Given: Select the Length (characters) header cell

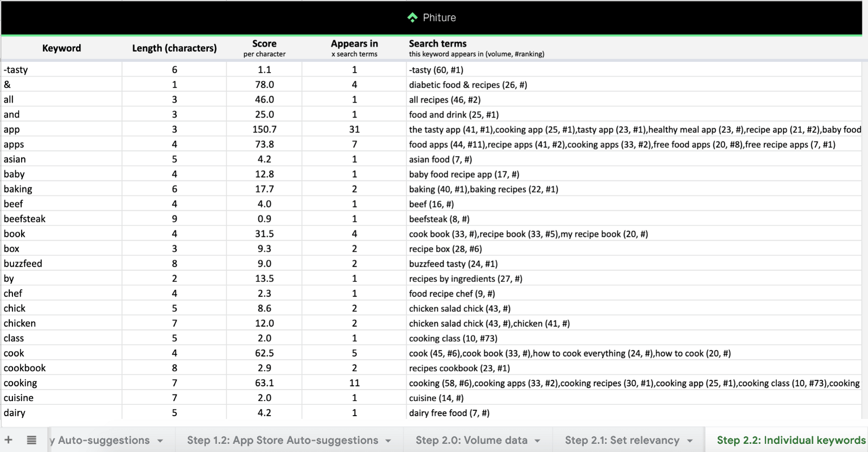Looking at the screenshot, I should pos(174,48).
